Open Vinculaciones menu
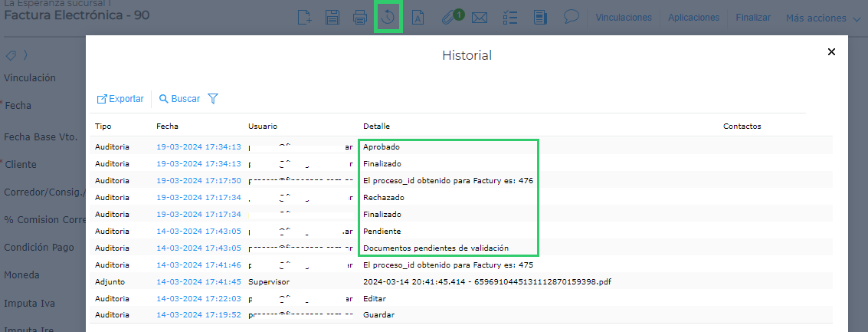 coord(624,18)
